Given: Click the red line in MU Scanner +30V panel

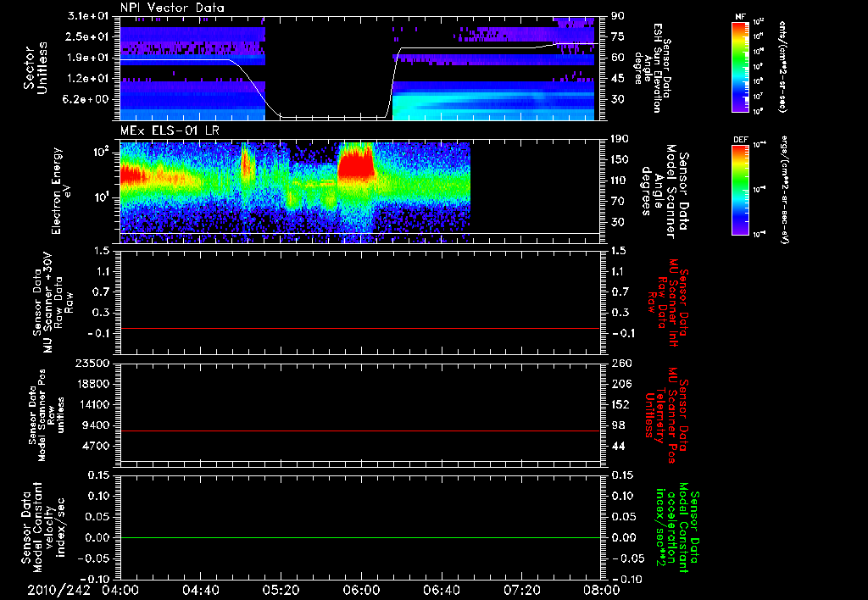Looking at the screenshot, I should click(359, 328).
